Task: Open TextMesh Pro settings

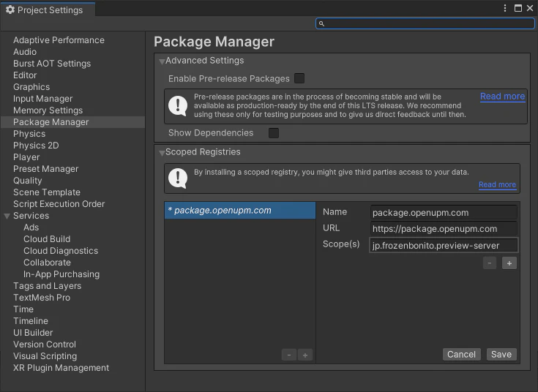Action: click(x=42, y=298)
